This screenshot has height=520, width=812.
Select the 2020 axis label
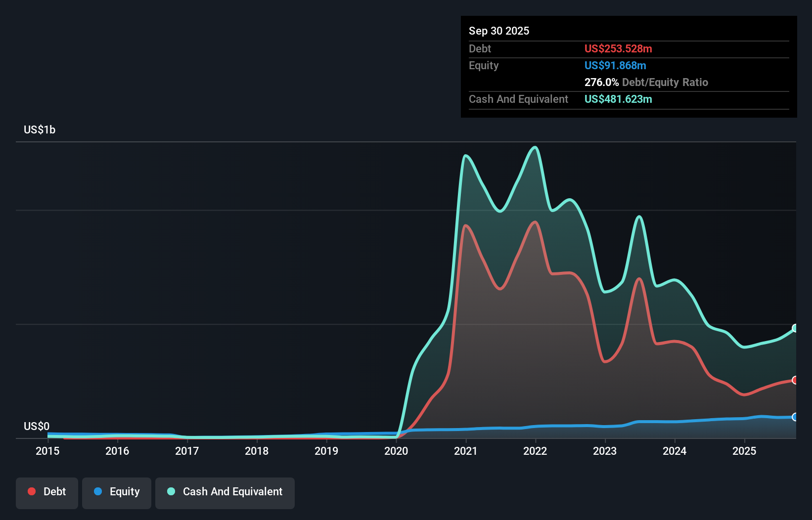396,451
